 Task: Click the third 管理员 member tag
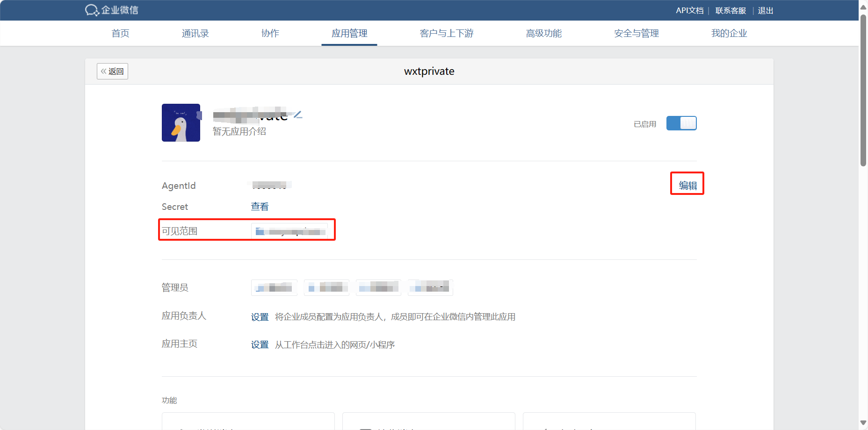[x=378, y=287]
